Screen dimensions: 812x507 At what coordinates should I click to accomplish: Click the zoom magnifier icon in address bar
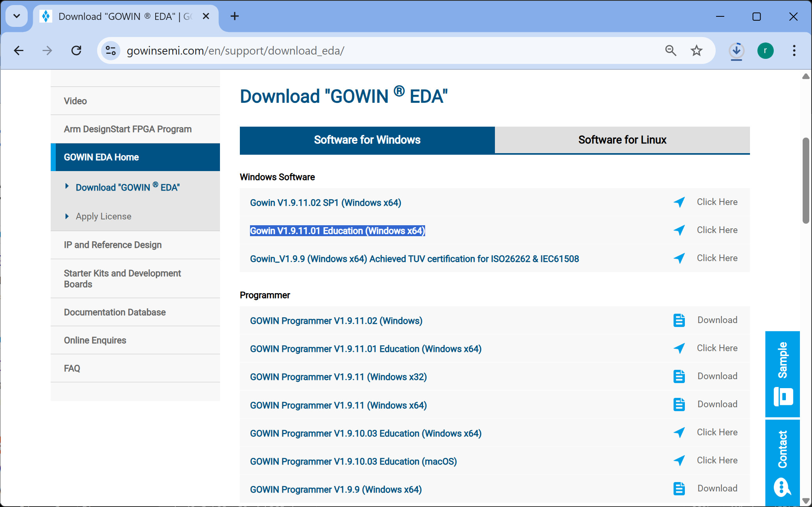coord(670,51)
